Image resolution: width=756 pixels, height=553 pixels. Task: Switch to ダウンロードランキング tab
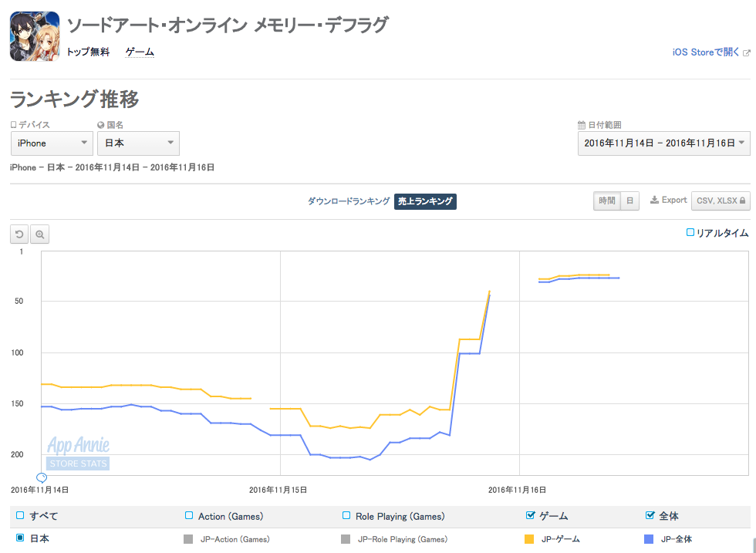coord(349,201)
